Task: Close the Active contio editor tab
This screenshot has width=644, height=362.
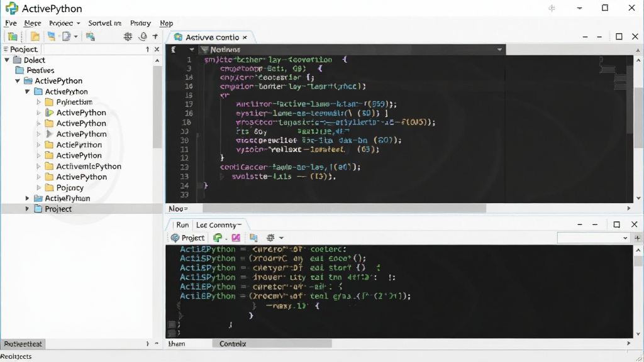Action: click(245, 37)
